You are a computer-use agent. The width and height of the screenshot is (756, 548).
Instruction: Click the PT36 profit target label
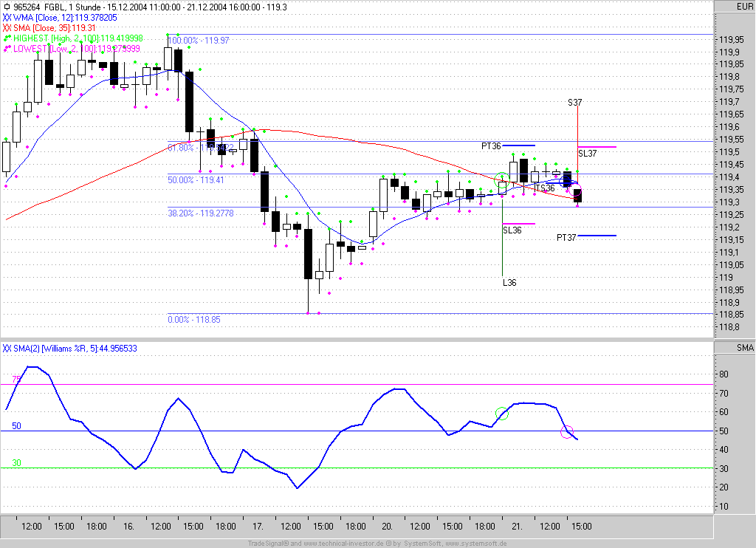pos(491,145)
